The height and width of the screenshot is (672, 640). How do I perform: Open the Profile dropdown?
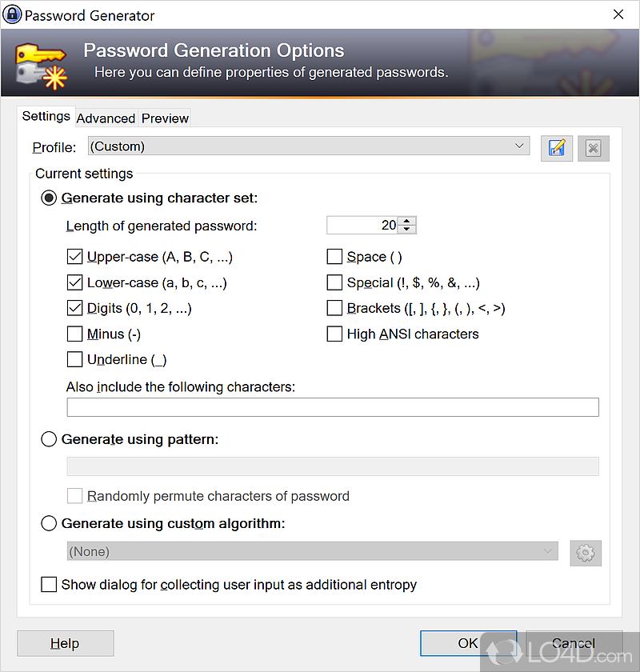(308, 146)
